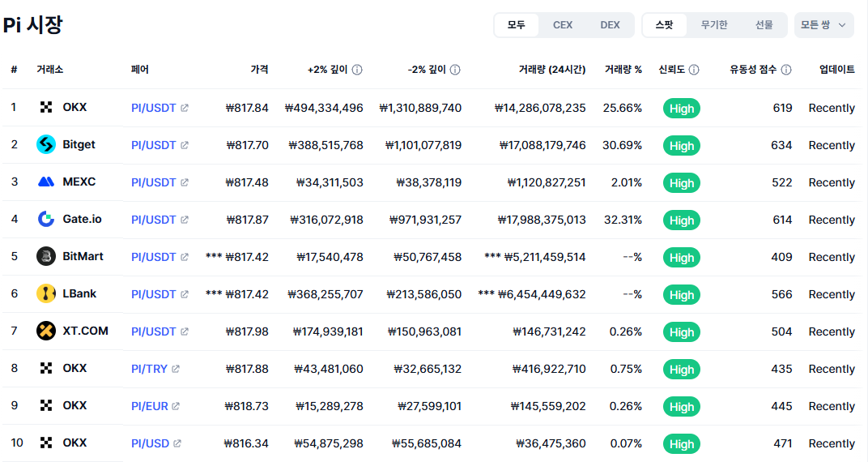
Task: Switch to the 무기한 tab
Action: (714, 25)
